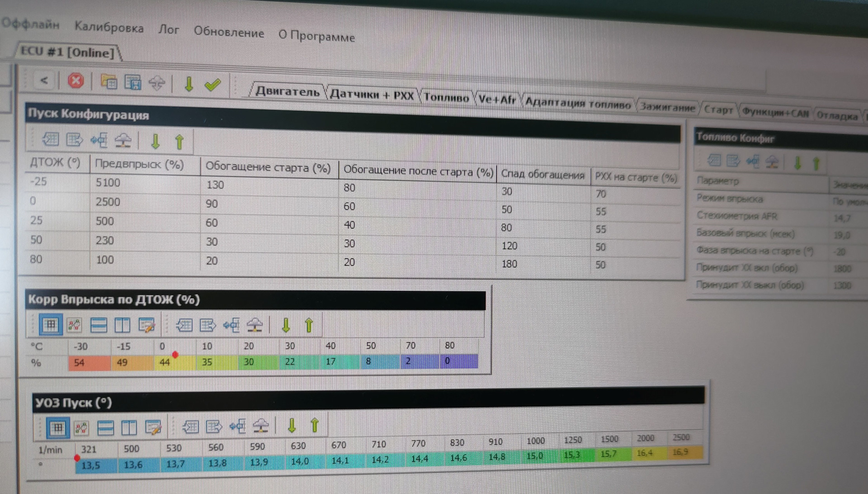
Task: Click the 16,9 cell under 2500 rpm
Action: [686, 452]
